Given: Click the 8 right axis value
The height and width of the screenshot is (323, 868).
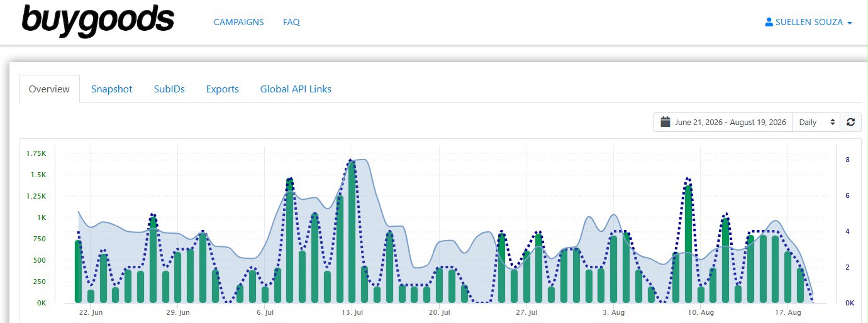Looking at the screenshot, I should pos(847,160).
